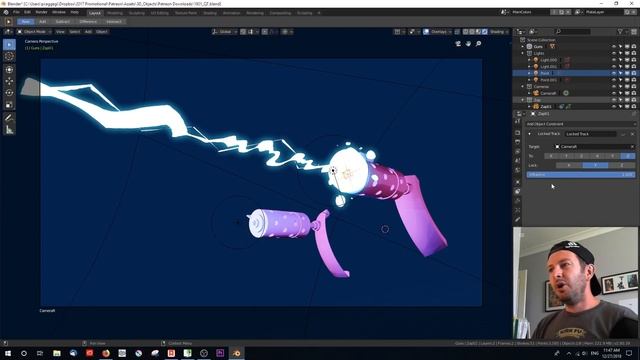Toggle render camera icon for Guns collection
The height and width of the screenshot is (360, 640).
633,47
